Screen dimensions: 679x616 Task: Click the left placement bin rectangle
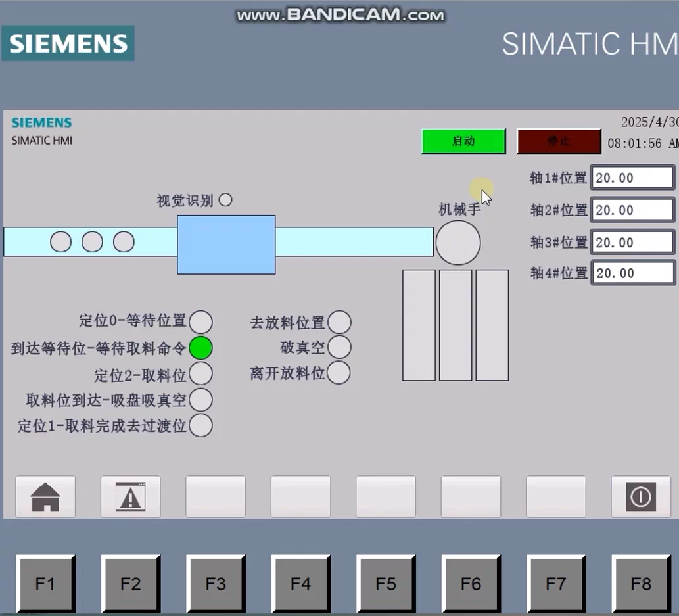[419, 325]
